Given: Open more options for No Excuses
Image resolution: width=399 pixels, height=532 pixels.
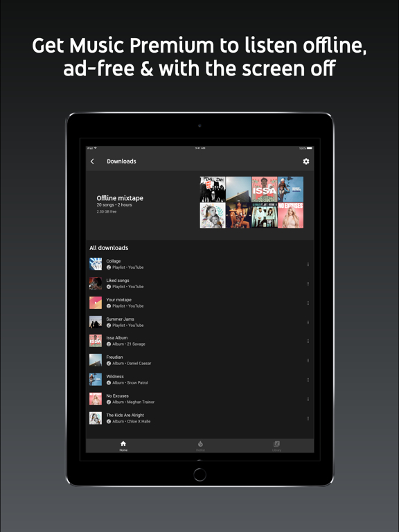Looking at the screenshot, I should point(308,399).
